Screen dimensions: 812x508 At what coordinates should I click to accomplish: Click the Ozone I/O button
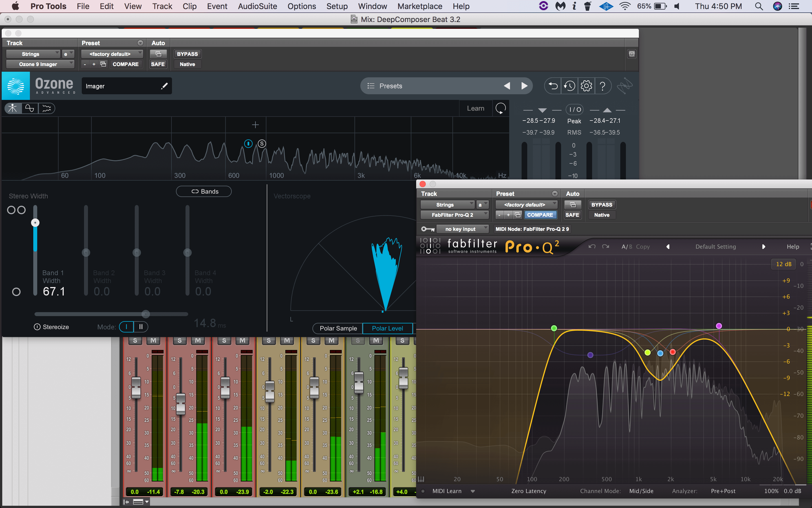click(x=575, y=110)
